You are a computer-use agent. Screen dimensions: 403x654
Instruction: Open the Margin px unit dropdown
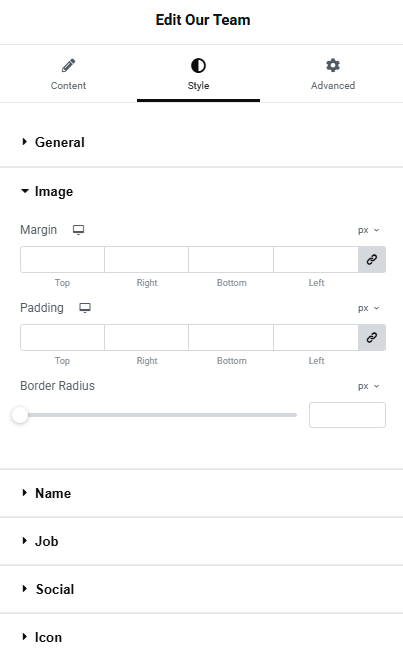[x=368, y=230]
